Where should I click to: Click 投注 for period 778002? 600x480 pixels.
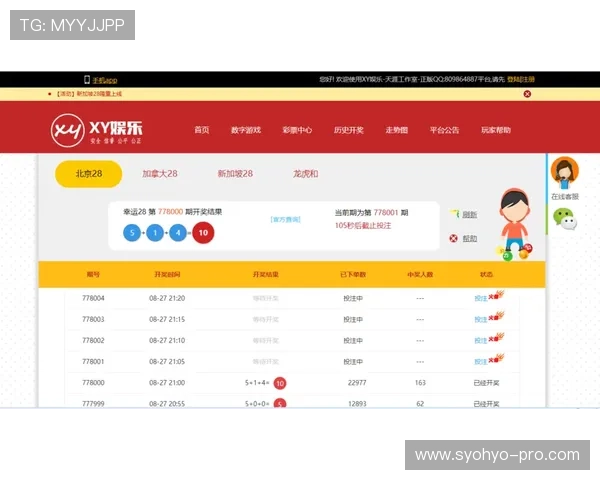click(x=481, y=340)
